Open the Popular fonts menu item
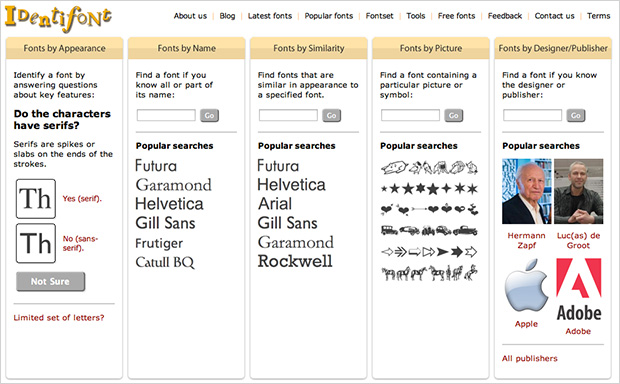 pyautogui.click(x=329, y=16)
